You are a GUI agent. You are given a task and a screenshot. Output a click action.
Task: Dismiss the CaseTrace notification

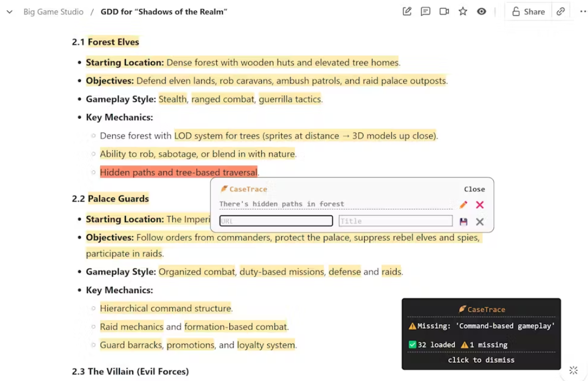pos(481,360)
